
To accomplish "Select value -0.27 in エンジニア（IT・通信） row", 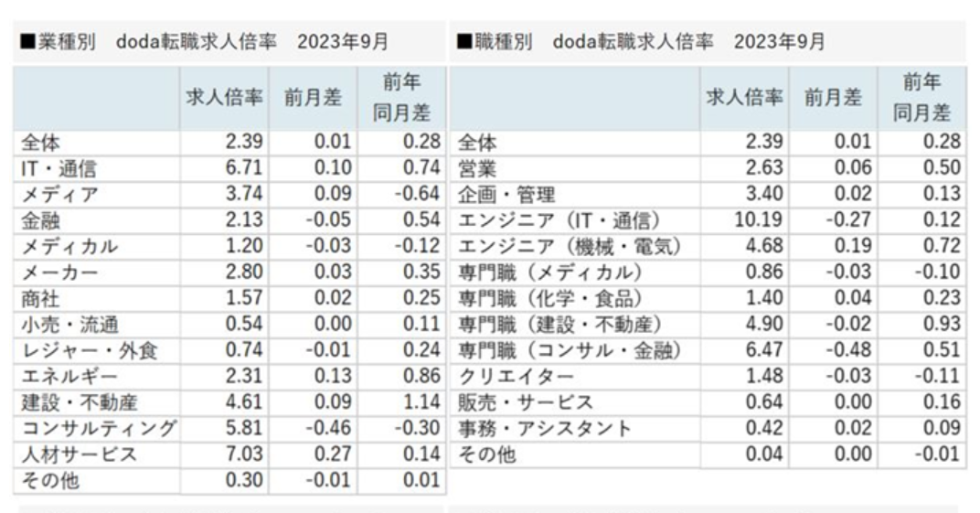I will [x=848, y=220].
